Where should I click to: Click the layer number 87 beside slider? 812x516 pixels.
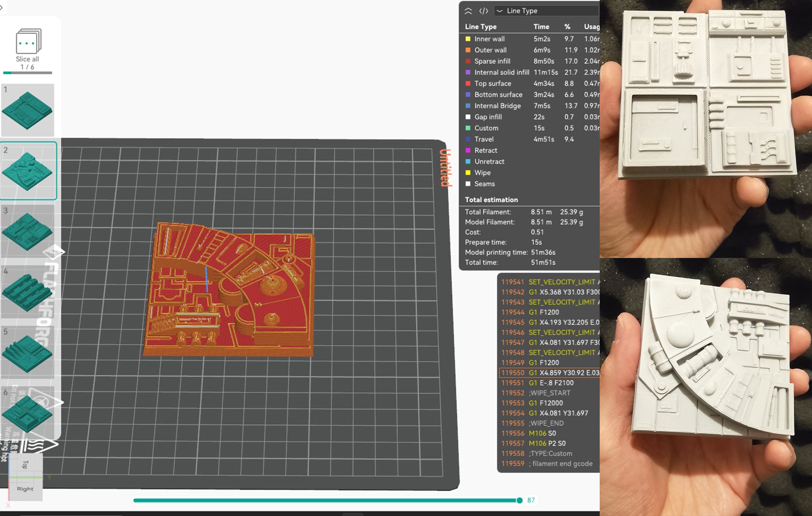tap(531, 500)
